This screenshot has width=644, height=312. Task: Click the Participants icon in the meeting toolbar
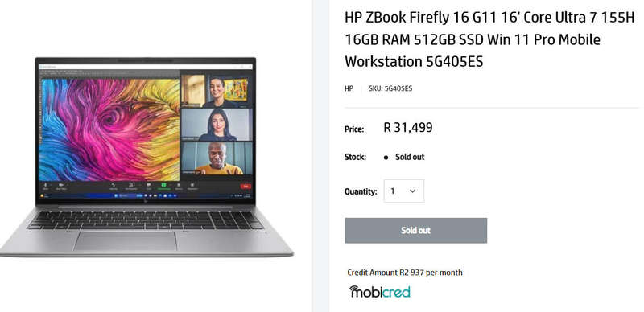coord(131,185)
